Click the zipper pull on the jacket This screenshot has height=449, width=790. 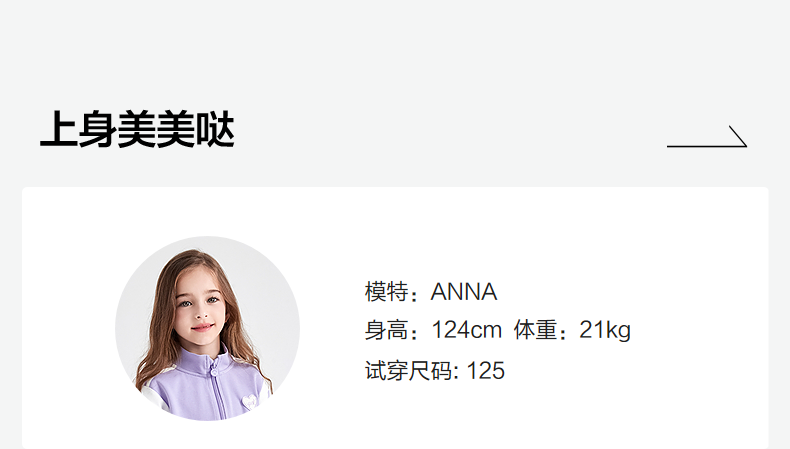pos(214,372)
